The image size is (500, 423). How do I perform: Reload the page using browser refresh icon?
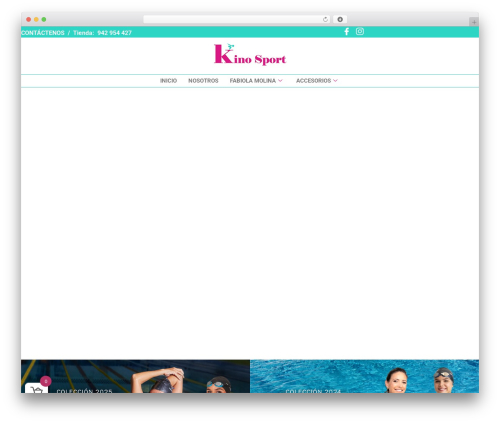(325, 20)
